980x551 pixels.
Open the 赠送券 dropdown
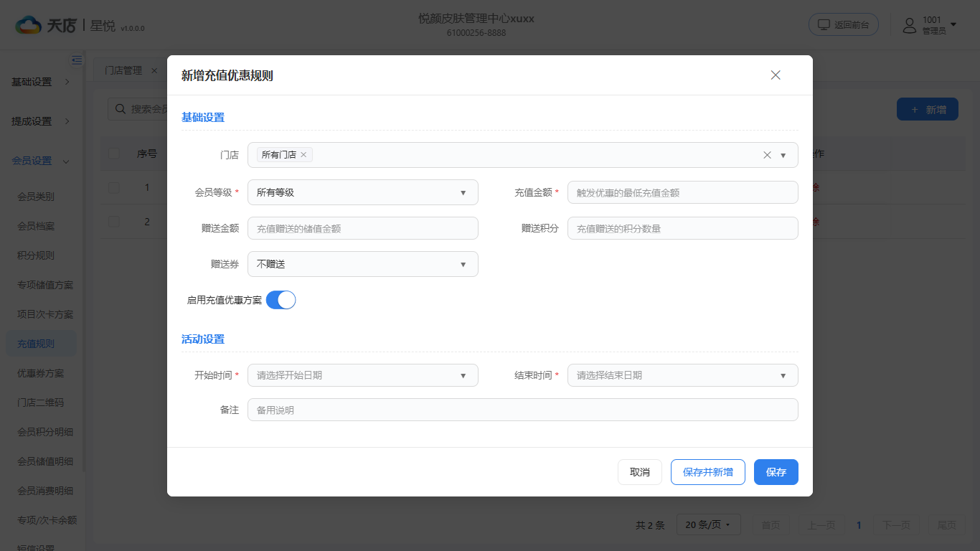pyautogui.click(x=363, y=264)
